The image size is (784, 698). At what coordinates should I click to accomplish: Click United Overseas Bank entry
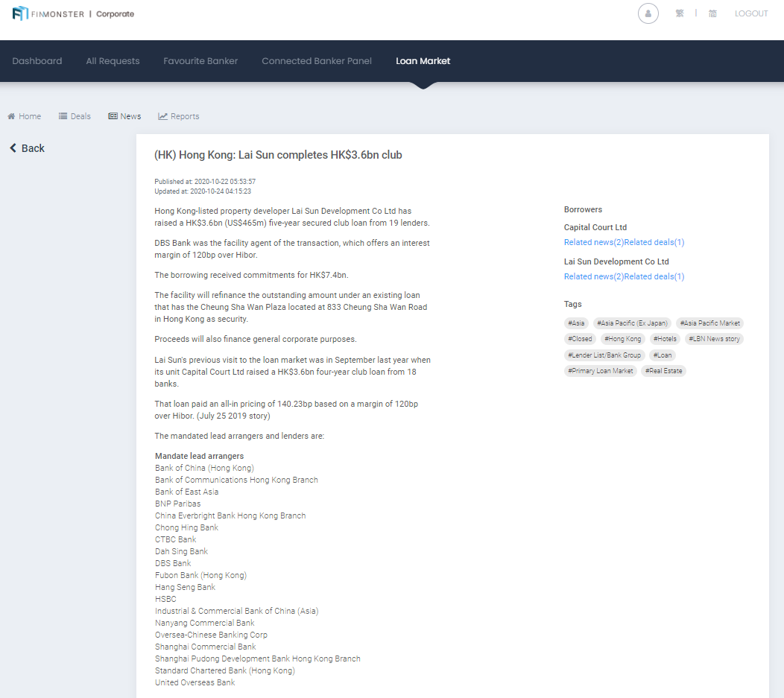[195, 682]
